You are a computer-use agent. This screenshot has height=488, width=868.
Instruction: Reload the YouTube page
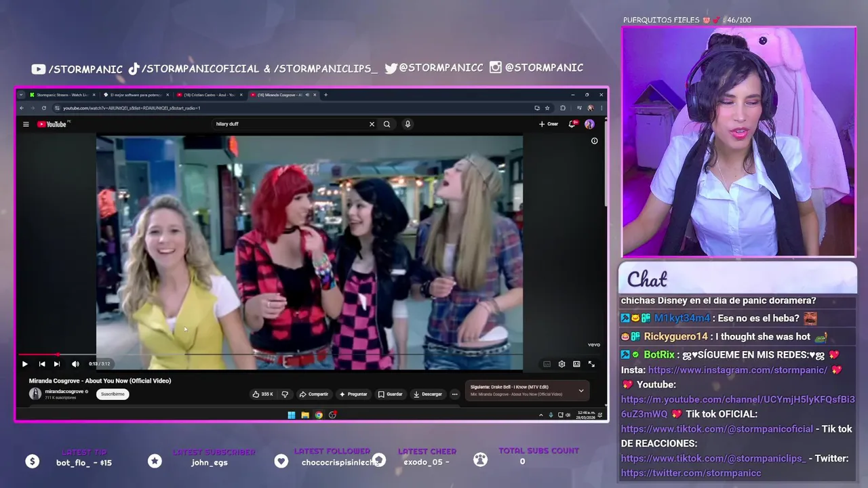point(44,108)
